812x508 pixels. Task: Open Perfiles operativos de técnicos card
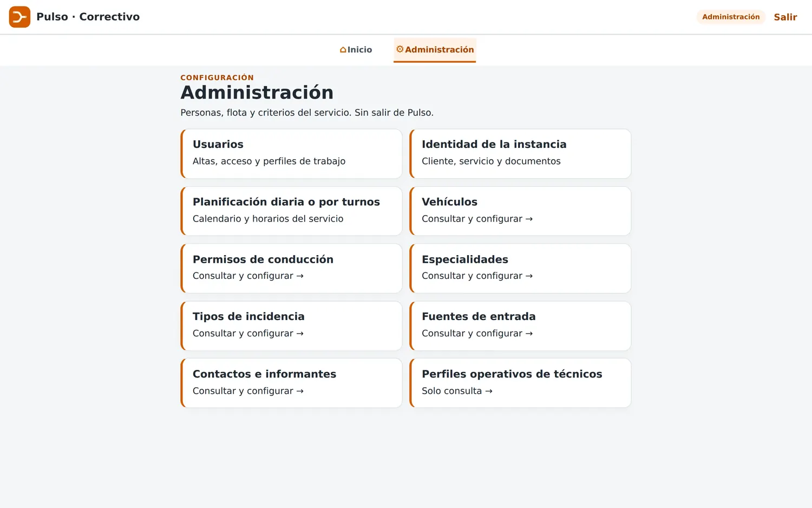(x=520, y=383)
